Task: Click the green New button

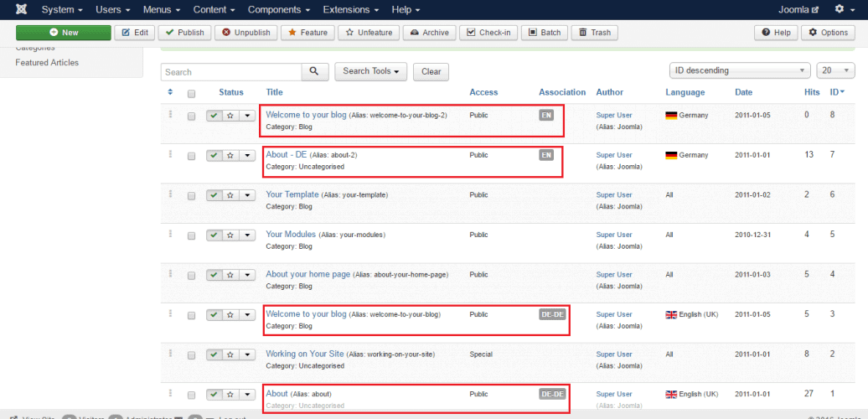Action: coord(64,33)
